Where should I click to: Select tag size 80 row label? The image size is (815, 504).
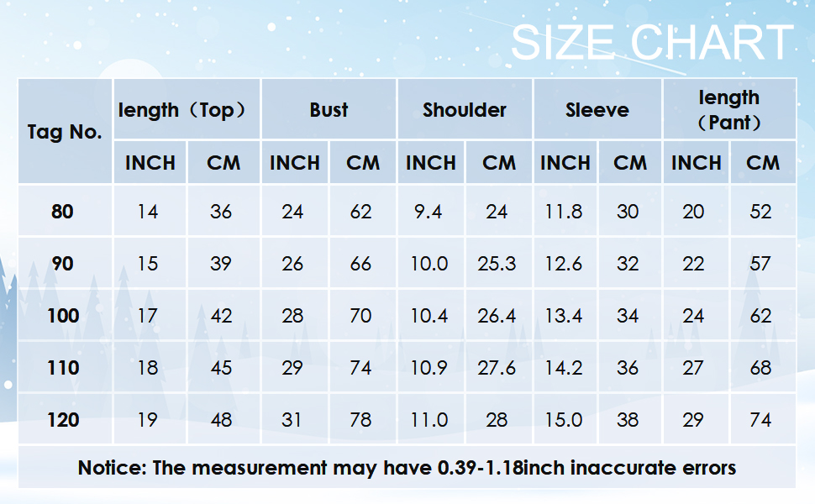62,212
